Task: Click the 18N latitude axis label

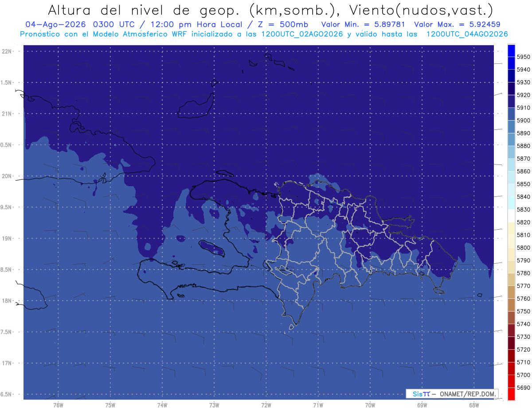Action: coord(6,301)
